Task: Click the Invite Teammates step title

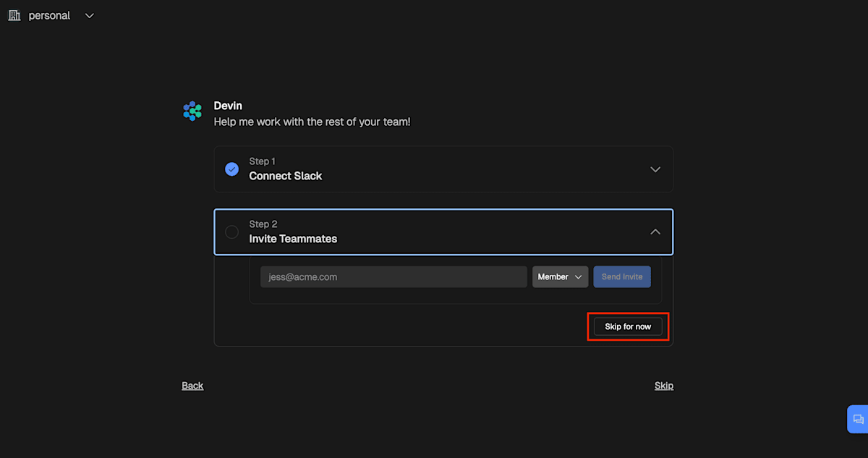Action: click(293, 239)
